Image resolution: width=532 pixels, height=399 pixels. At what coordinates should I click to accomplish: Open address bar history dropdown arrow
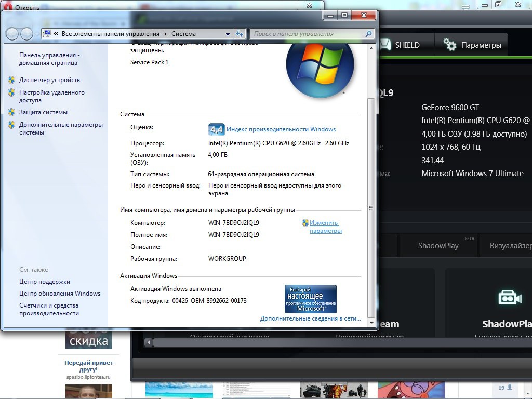click(x=228, y=34)
